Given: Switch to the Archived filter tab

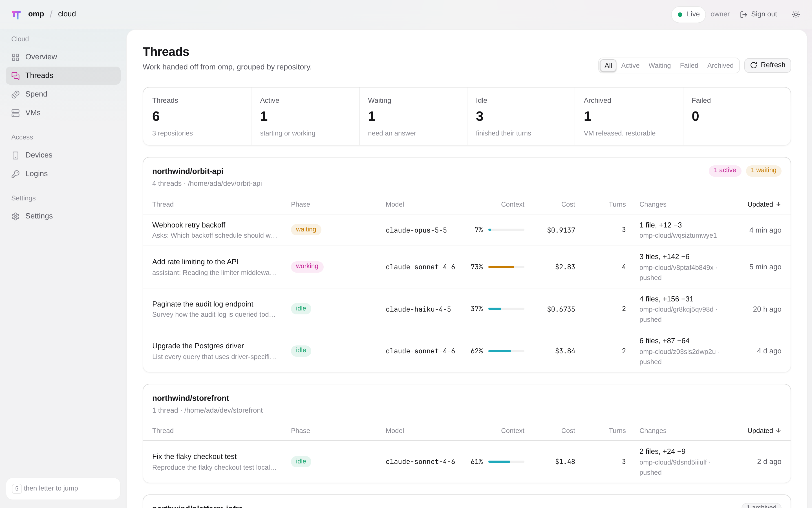Looking at the screenshot, I should pyautogui.click(x=720, y=65).
